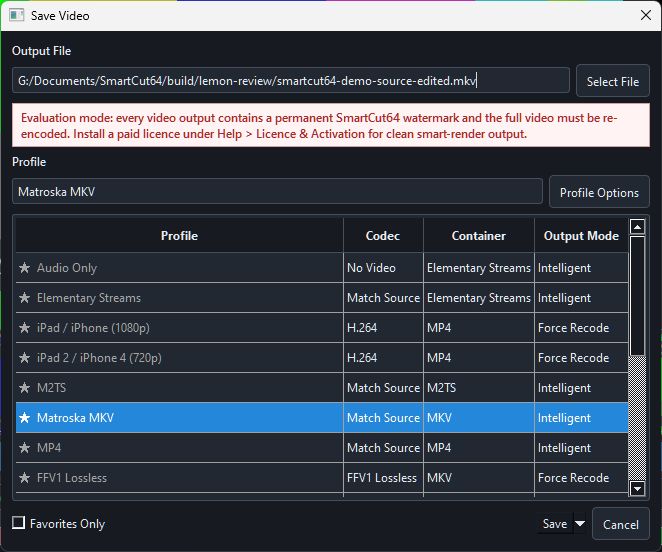Screen dimensions: 662x552
Task: Click the Matroska MKV profile name field
Action: (x=277, y=191)
